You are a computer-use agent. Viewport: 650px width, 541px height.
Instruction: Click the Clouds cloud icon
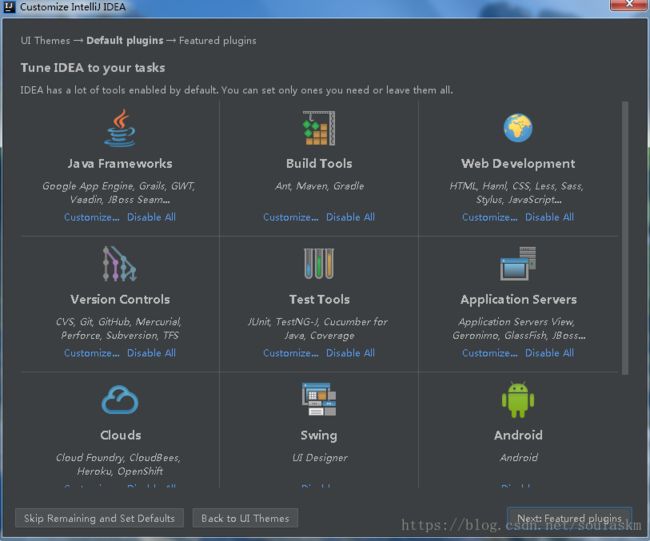[120, 400]
